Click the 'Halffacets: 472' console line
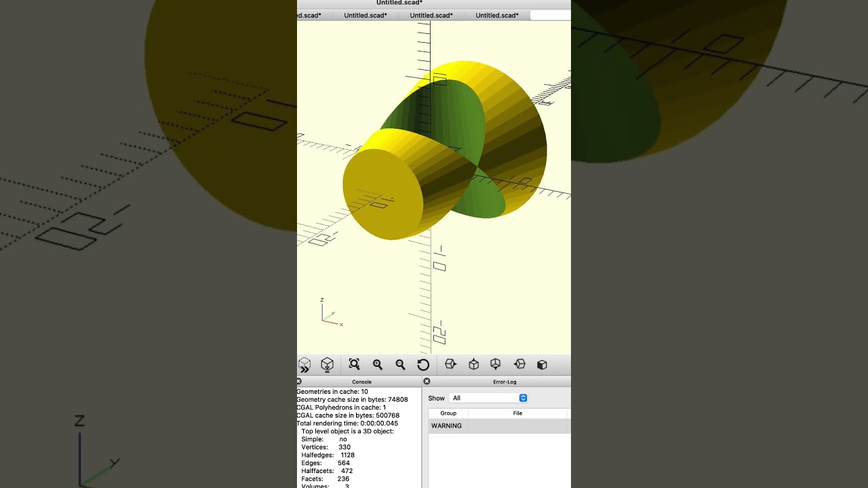The height and width of the screenshot is (488, 868). pyautogui.click(x=327, y=470)
